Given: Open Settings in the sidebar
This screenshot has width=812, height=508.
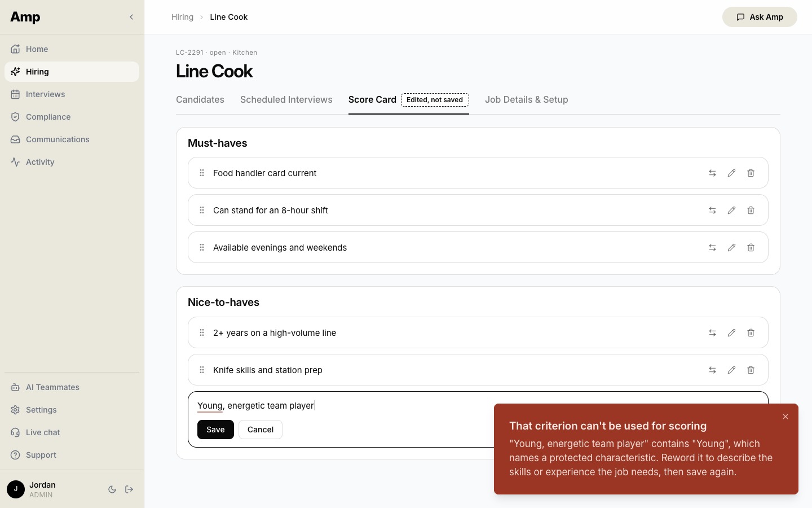Looking at the screenshot, I should (72, 410).
